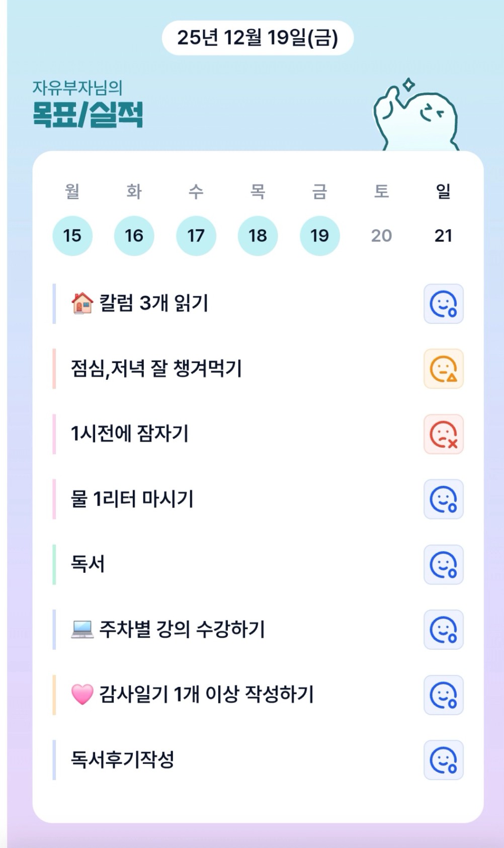Open the 25년 12월 19일(금) date picker
Screen dimensions: 504x848
pyautogui.click(x=258, y=38)
